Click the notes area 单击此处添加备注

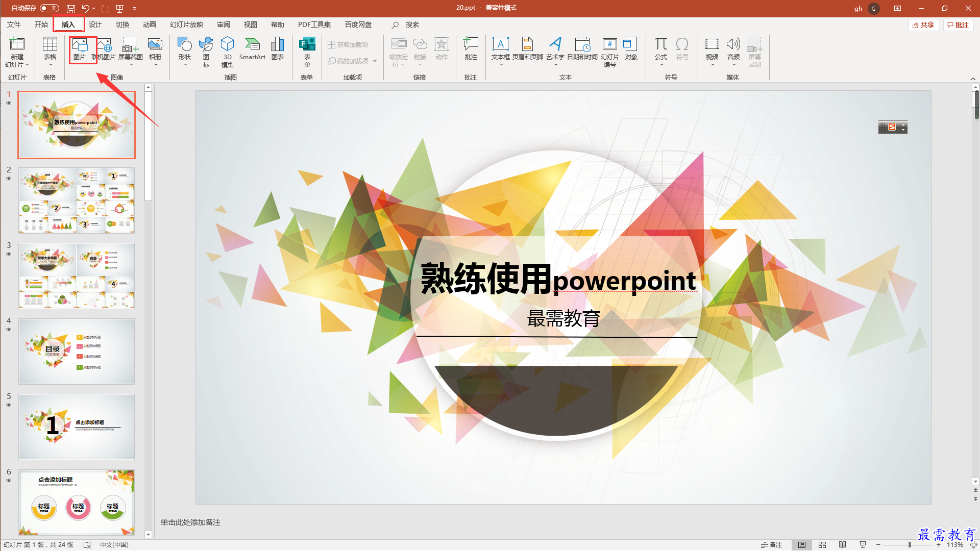coord(190,522)
